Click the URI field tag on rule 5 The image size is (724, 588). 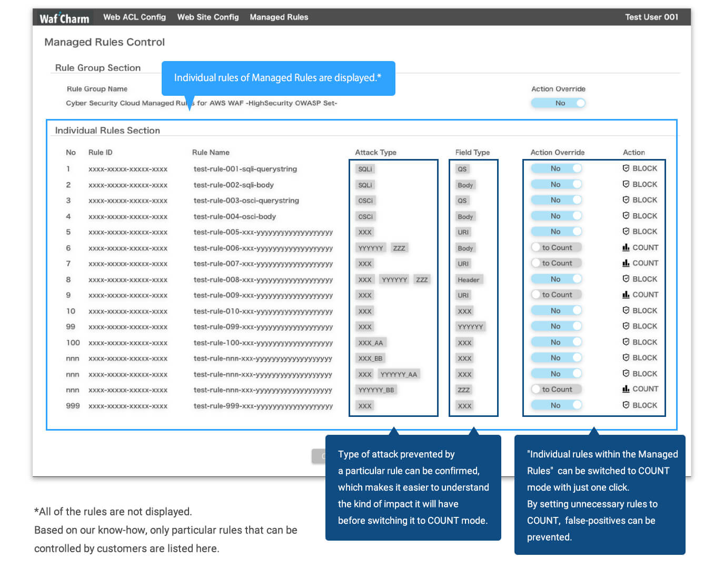click(463, 232)
